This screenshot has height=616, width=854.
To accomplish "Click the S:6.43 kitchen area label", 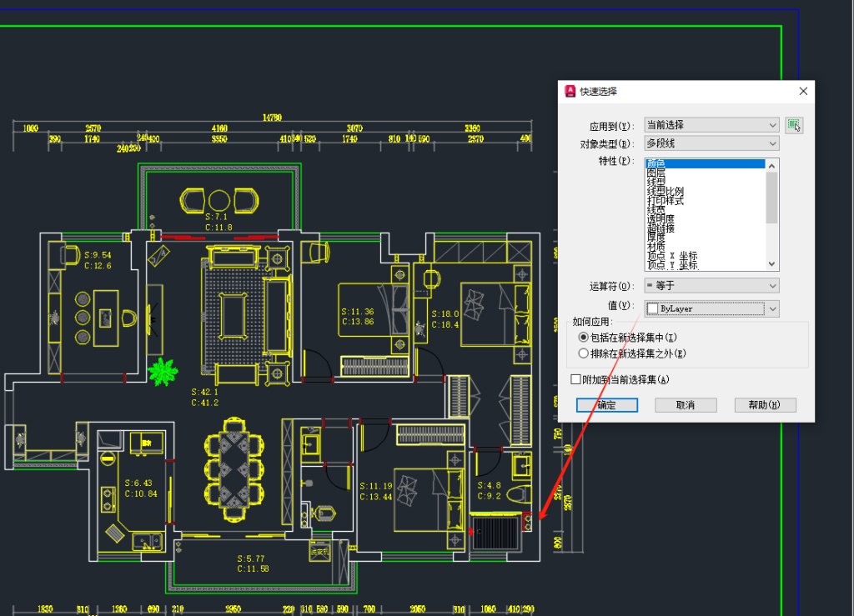I will (x=138, y=483).
